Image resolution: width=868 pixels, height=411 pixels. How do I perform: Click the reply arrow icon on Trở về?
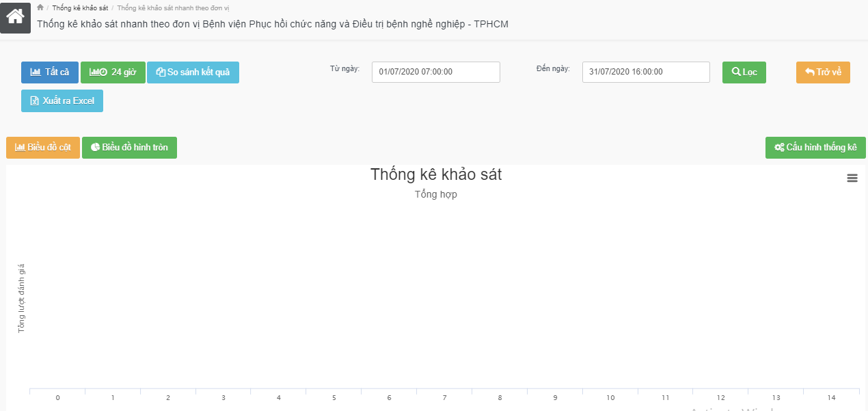[x=809, y=72]
